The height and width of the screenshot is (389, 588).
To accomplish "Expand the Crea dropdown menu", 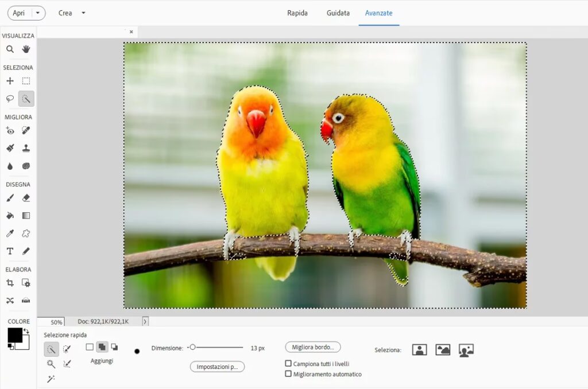I will click(x=83, y=13).
